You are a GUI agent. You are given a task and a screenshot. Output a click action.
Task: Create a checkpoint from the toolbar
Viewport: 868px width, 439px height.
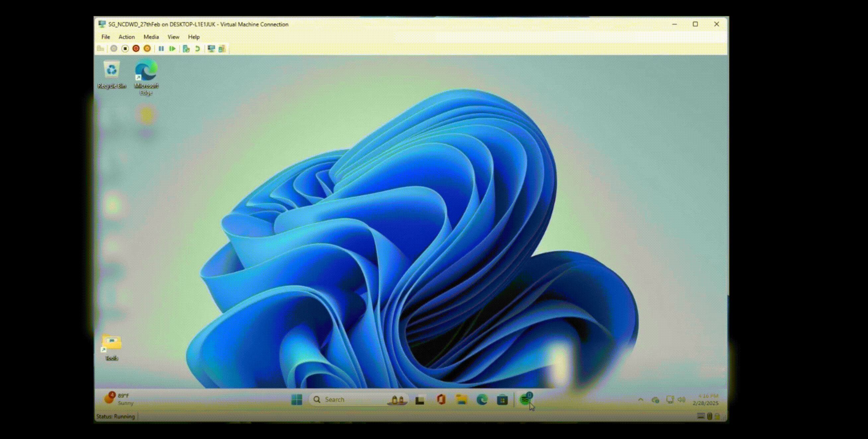pos(186,48)
